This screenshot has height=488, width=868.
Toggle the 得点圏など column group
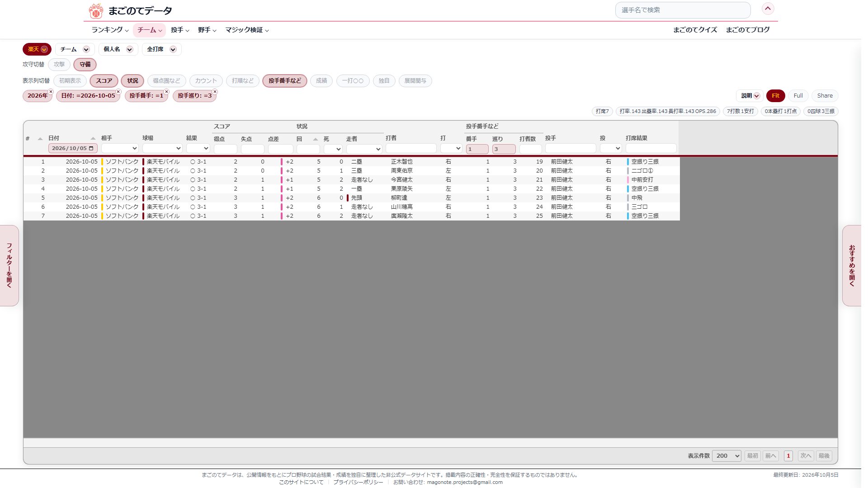[166, 81]
